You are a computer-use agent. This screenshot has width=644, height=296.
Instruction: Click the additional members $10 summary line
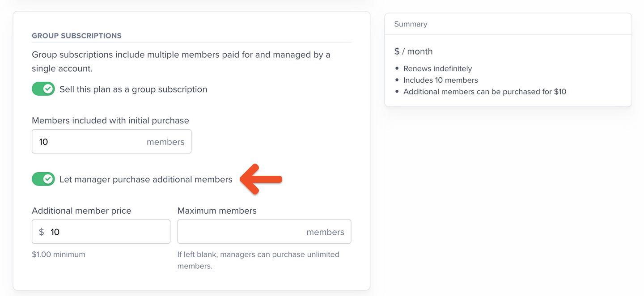coord(484,92)
